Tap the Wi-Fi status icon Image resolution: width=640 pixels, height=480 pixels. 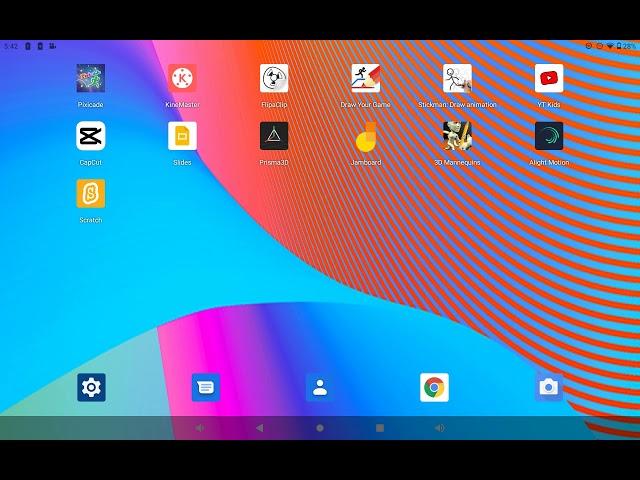(610, 46)
